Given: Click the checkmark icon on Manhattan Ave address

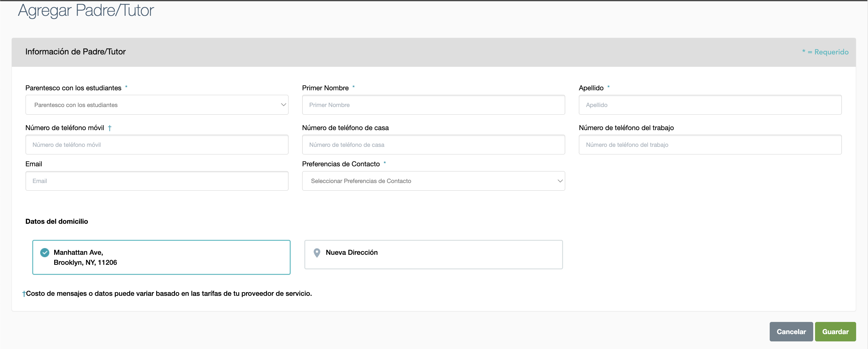Looking at the screenshot, I should click(x=44, y=252).
